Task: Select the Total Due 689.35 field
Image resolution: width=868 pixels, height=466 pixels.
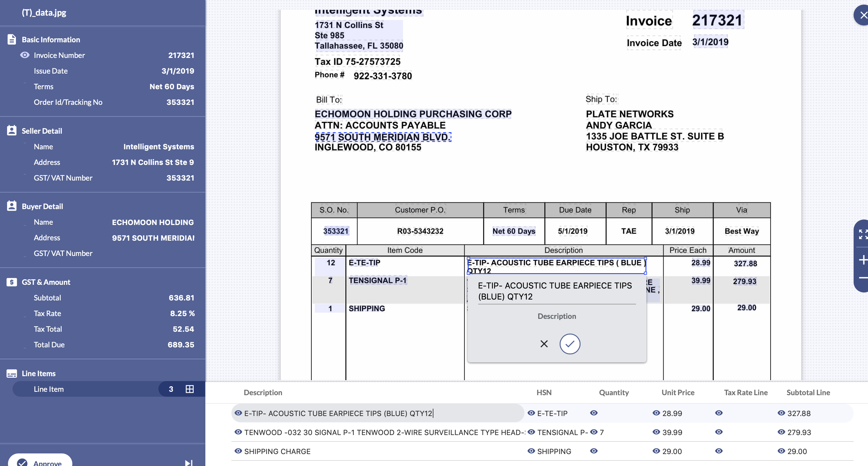Action: pos(114,345)
